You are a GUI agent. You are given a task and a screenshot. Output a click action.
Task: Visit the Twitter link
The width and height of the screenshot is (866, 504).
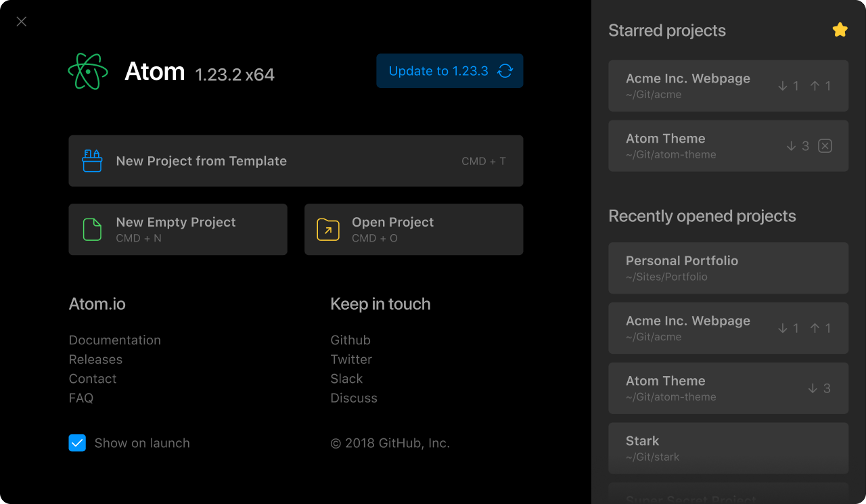pyautogui.click(x=351, y=359)
